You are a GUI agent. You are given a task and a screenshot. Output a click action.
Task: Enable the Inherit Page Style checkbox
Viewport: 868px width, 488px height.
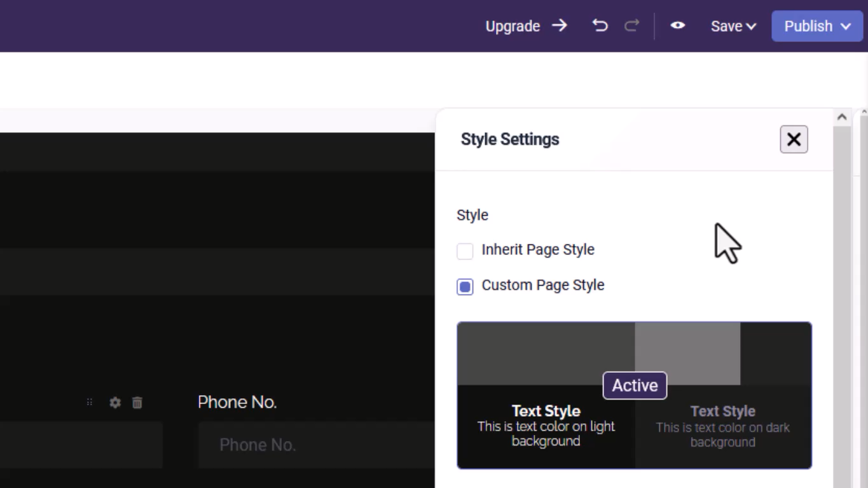click(465, 251)
